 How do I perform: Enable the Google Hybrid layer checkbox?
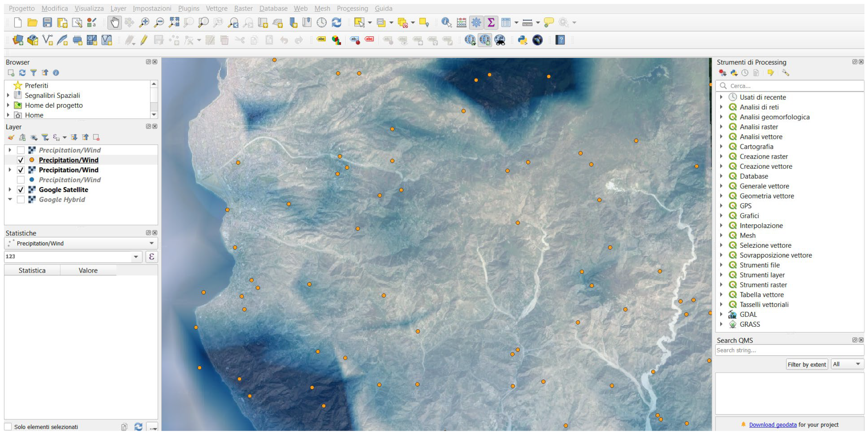[20, 200]
